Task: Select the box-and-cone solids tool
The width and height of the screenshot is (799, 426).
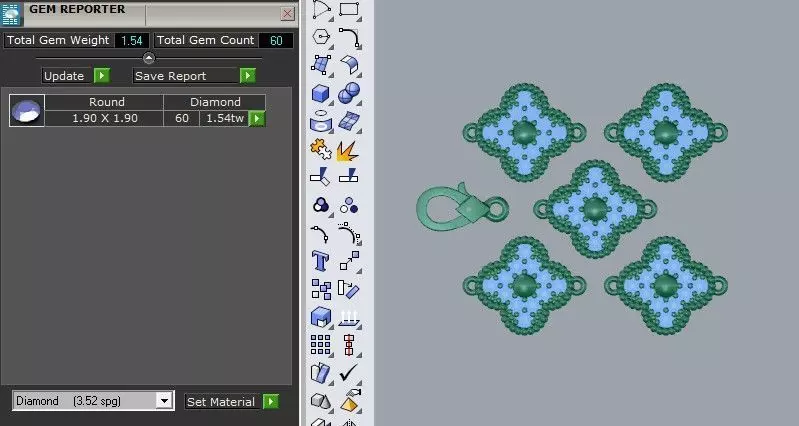Action: (x=321, y=402)
